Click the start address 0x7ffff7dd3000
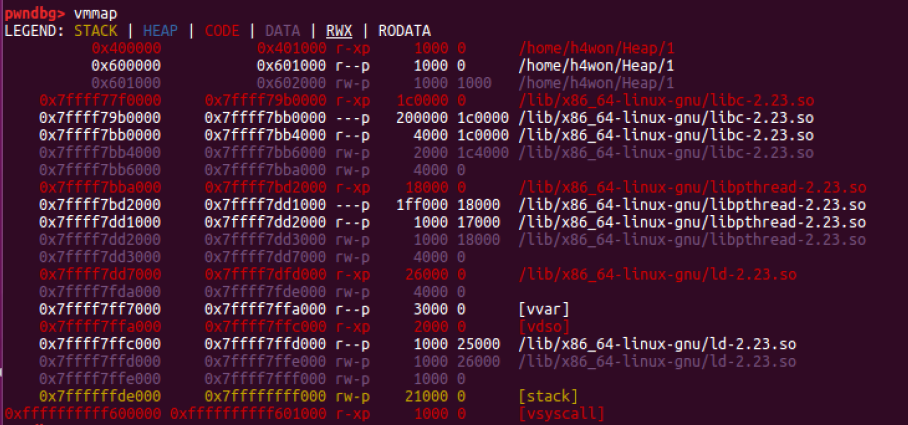The width and height of the screenshot is (908, 425). (x=100, y=257)
